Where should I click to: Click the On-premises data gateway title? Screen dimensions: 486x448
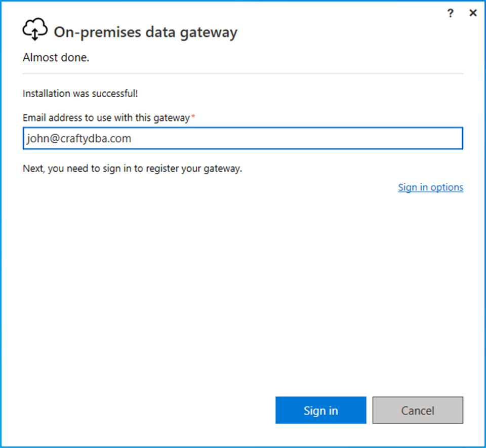[145, 32]
